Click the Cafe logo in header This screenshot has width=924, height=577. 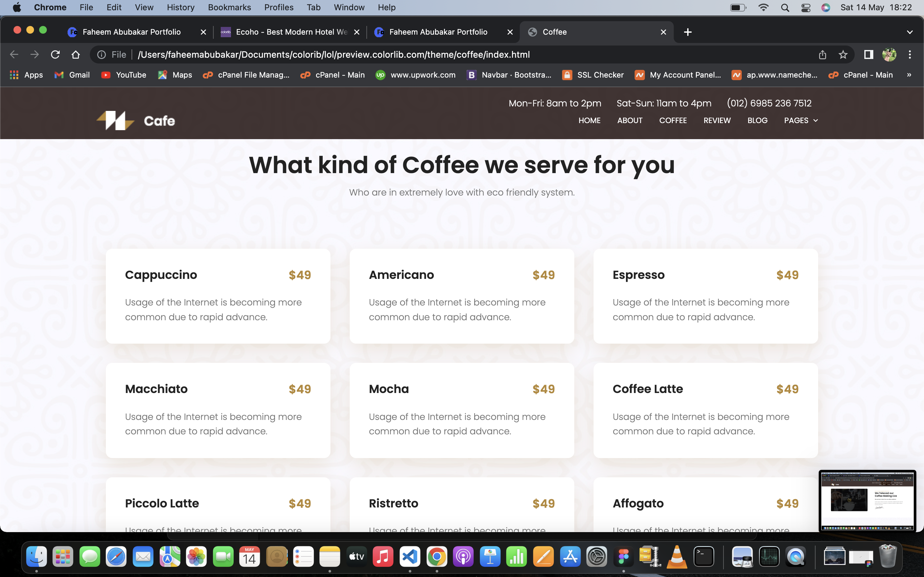(135, 121)
